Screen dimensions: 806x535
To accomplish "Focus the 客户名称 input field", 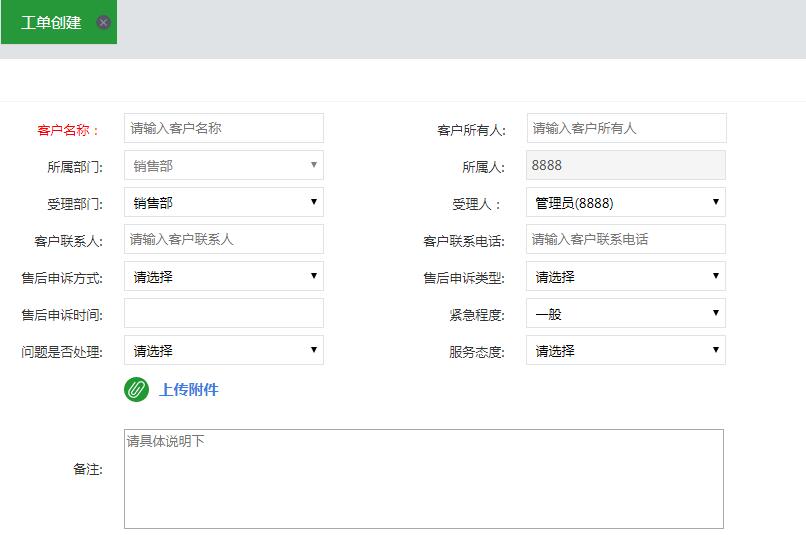I will [x=224, y=128].
